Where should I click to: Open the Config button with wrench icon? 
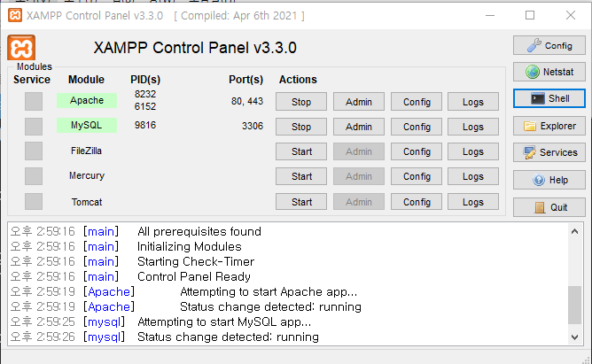click(549, 46)
